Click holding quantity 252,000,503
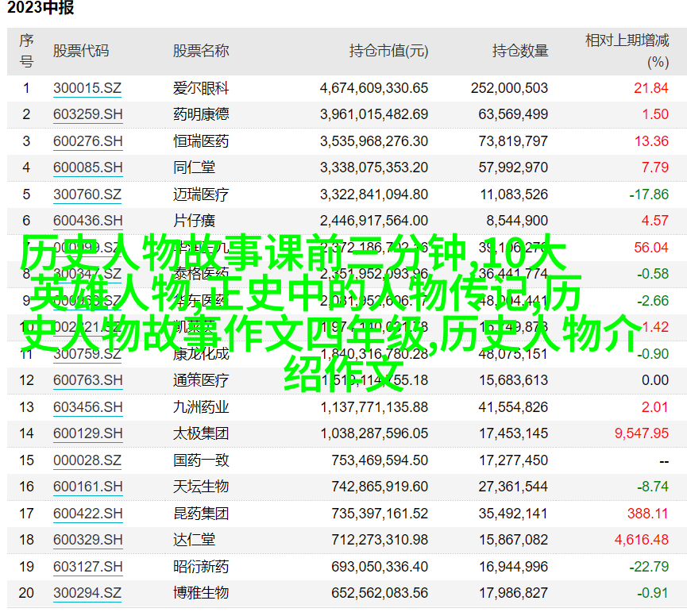The image size is (687, 616). (510, 88)
